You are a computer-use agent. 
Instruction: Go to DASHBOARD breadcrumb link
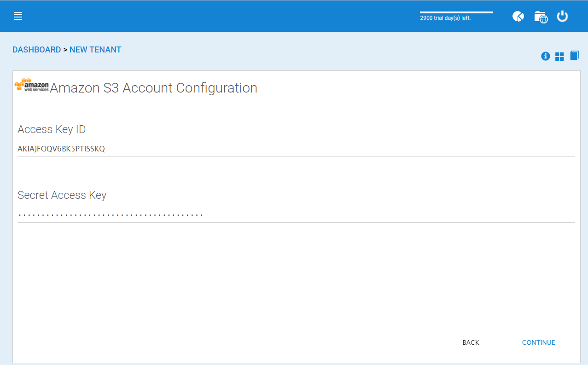[x=37, y=50]
